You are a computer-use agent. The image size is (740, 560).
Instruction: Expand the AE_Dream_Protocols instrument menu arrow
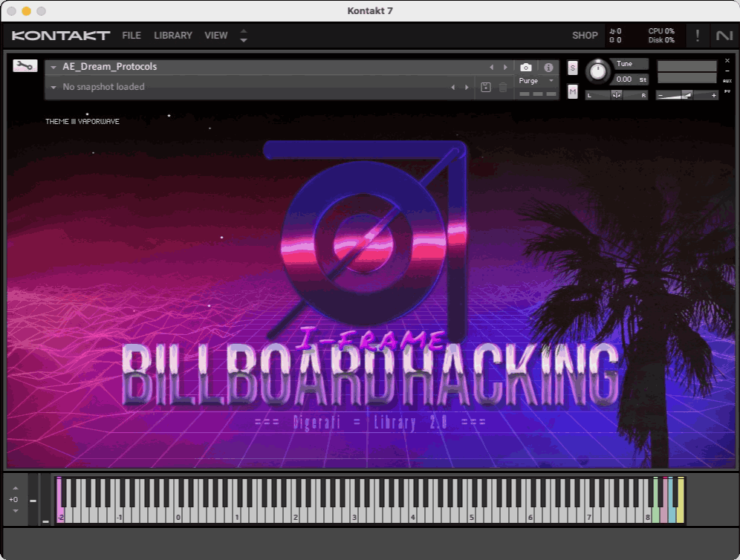pos(53,68)
